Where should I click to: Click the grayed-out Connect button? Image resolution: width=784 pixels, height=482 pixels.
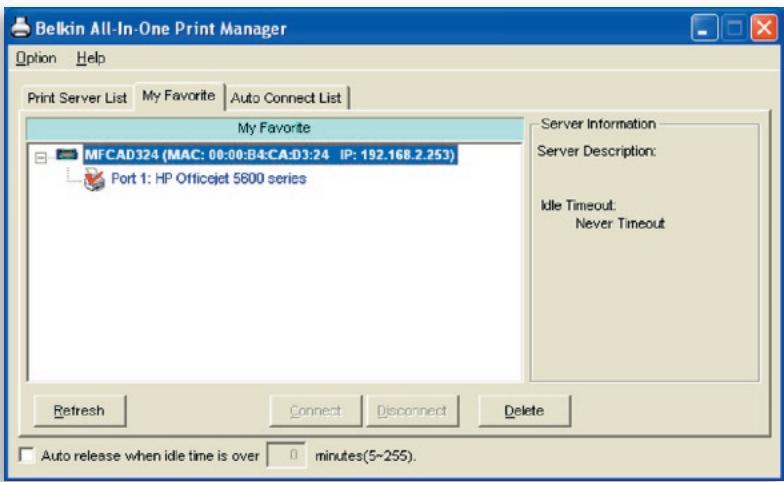[x=315, y=410]
